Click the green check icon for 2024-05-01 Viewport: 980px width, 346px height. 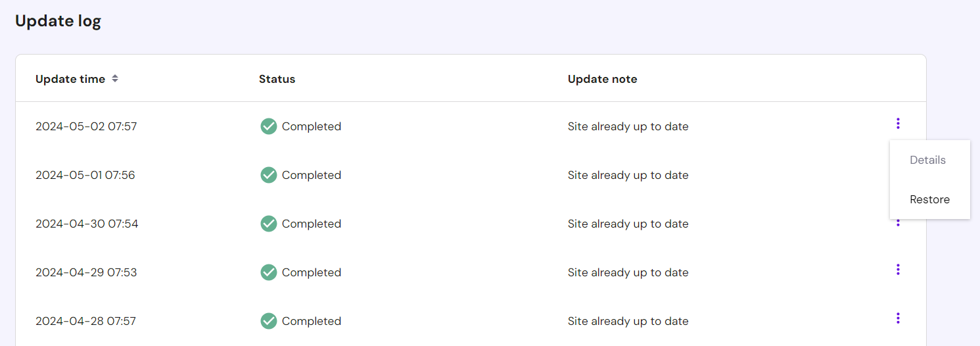(268, 175)
